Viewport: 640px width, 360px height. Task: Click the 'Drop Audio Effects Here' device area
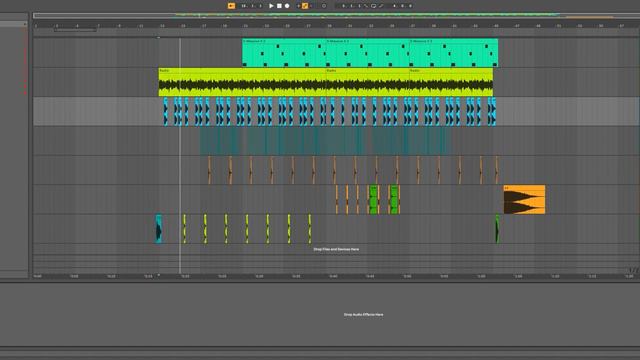tap(363, 314)
